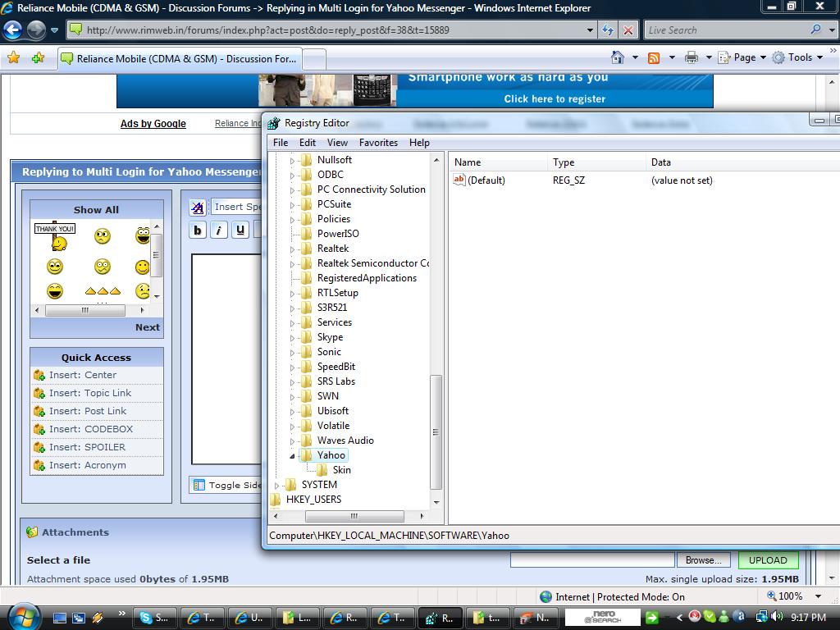Screen dimensions: 840x630
Task: Select the Reliance Mobile browser tab
Action: [x=180, y=59]
